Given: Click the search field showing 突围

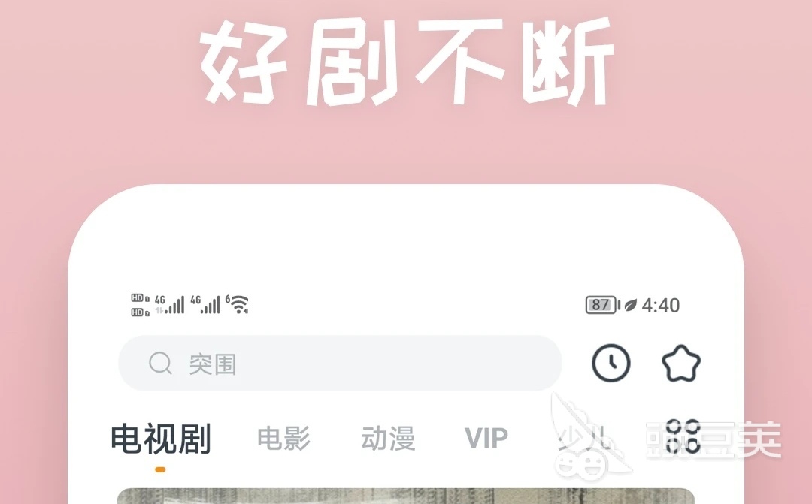Looking at the screenshot, I should tap(341, 364).
